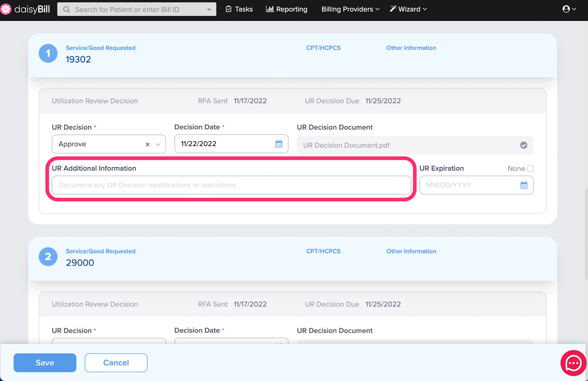Click the Decision Date field showing 11/22/2022
This screenshot has width=588, height=381.
pyautogui.click(x=231, y=144)
